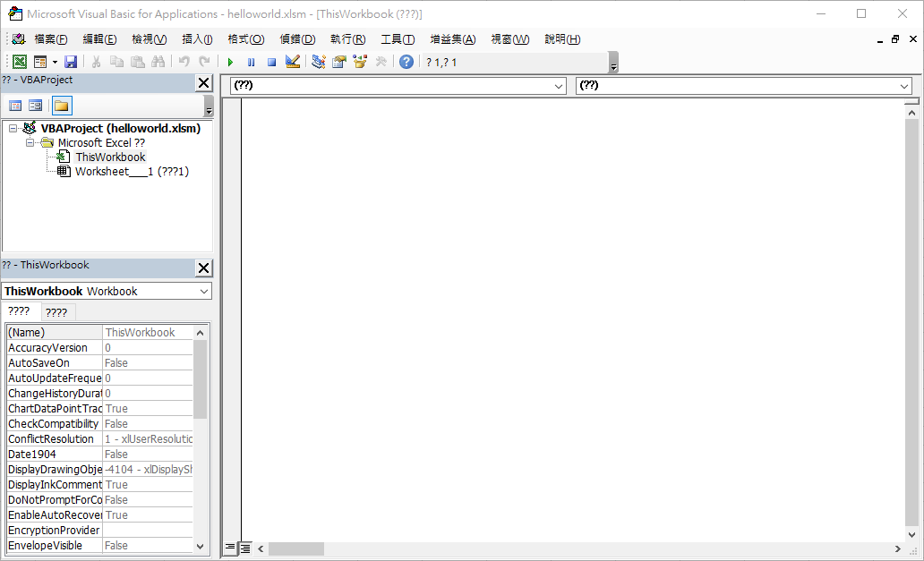
Task: Open the Object Browser icon
Action: click(x=360, y=62)
